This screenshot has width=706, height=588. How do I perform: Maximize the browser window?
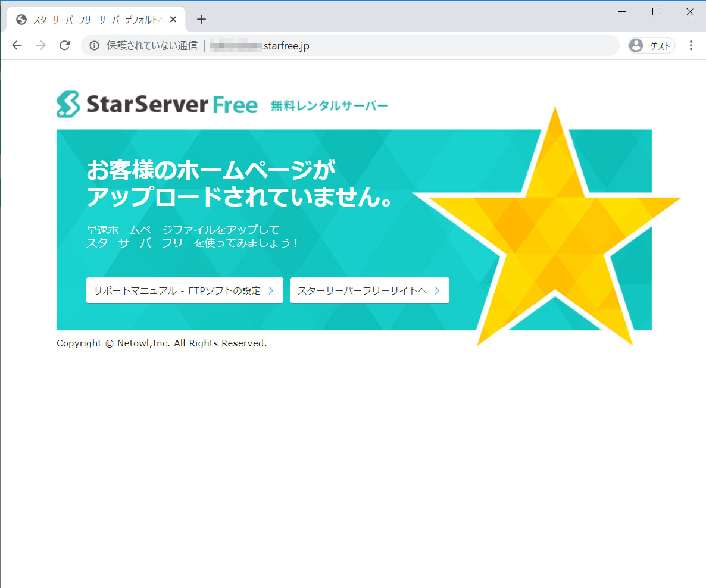(656, 12)
